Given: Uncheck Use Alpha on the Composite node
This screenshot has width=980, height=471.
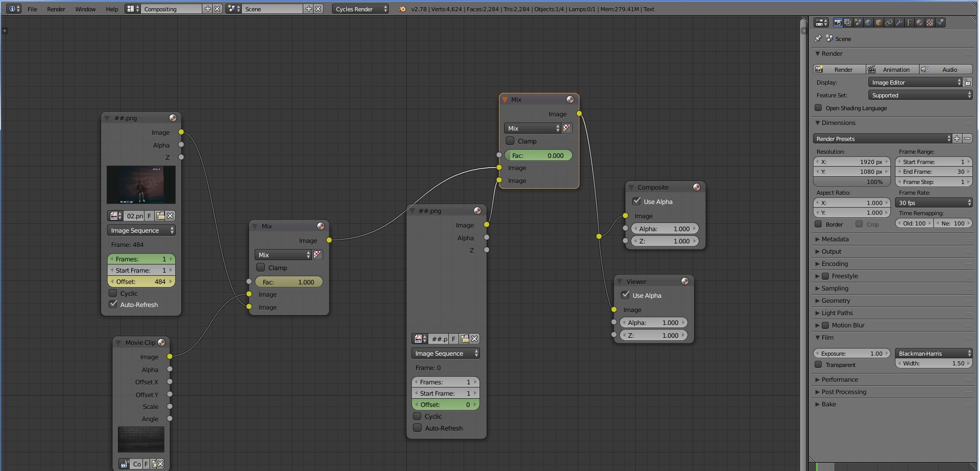Looking at the screenshot, I should tap(637, 201).
